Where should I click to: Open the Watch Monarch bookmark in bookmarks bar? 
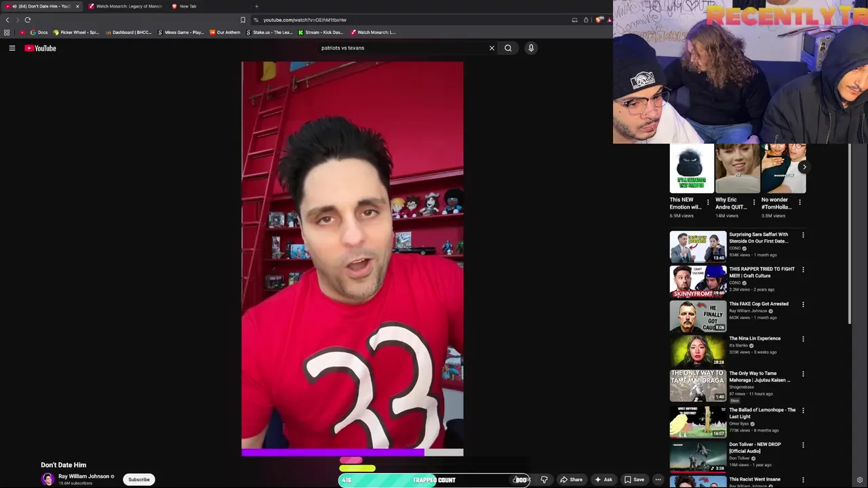[x=373, y=32]
